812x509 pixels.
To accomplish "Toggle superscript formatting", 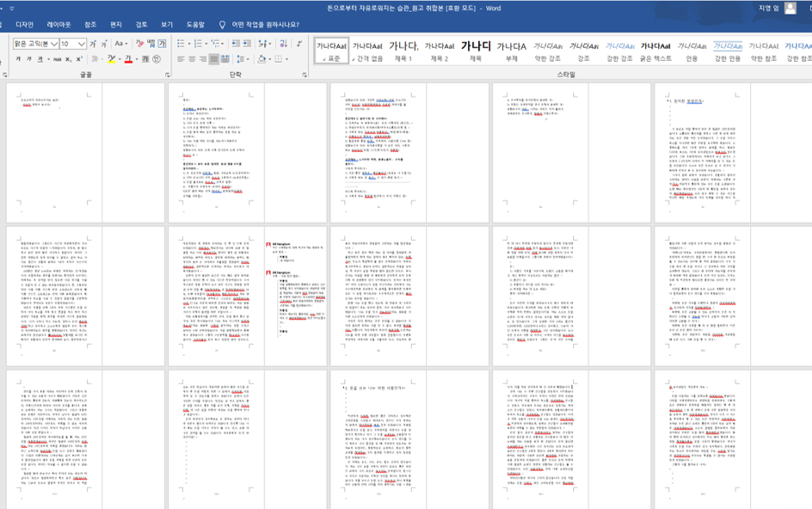I will [x=79, y=59].
